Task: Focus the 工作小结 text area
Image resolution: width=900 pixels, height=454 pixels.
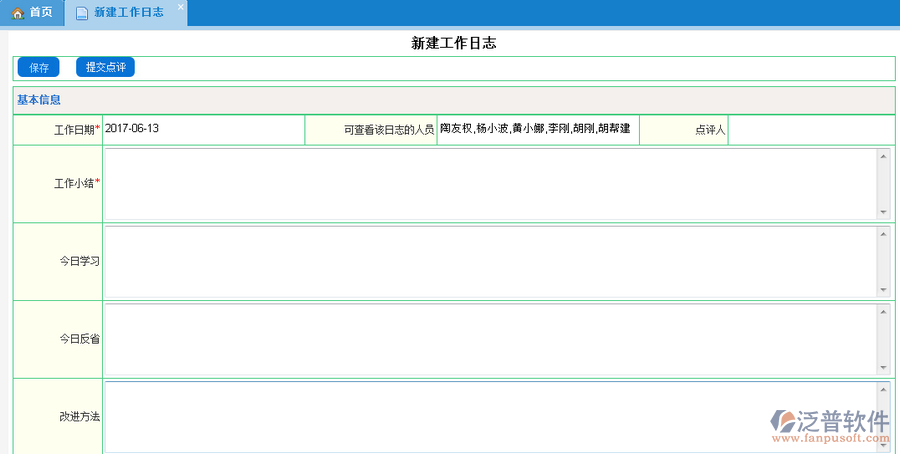Action: pyautogui.click(x=490, y=183)
